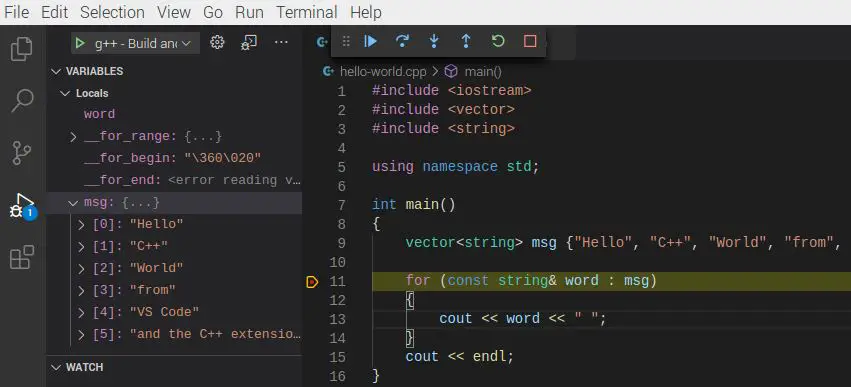Select the word variable in Locals

pyautogui.click(x=99, y=114)
